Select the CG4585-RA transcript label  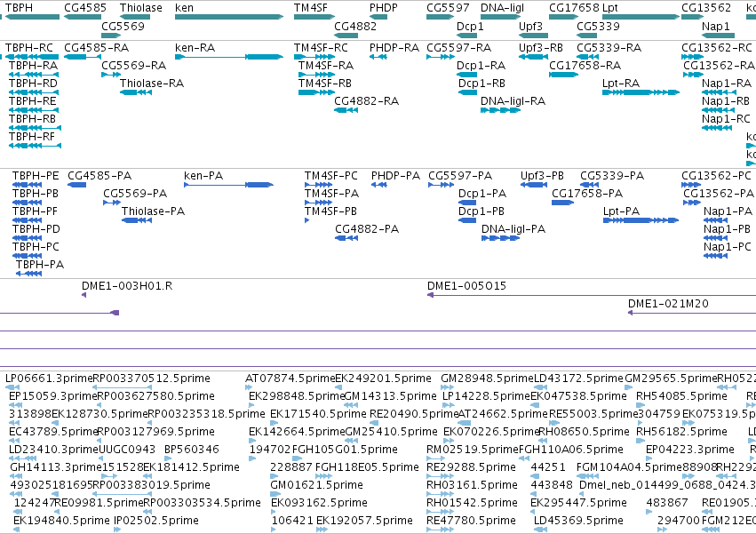[x=97, y=48]
